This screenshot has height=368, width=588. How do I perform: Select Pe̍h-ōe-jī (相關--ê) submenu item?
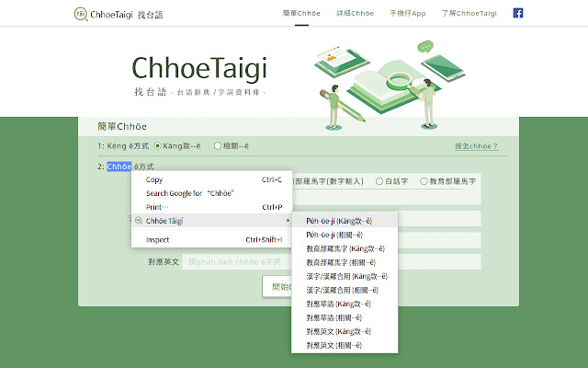pyautogui.click(x=345, y=235)
